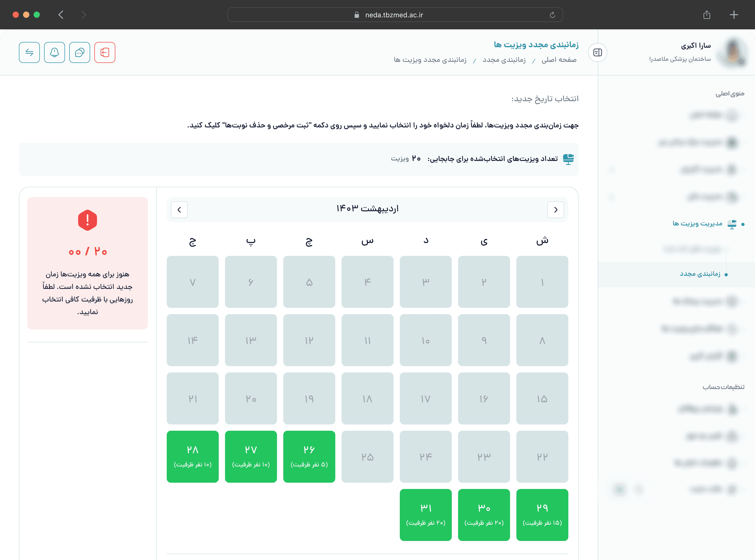Select day ۲۹ with 15 capacity

542,515
